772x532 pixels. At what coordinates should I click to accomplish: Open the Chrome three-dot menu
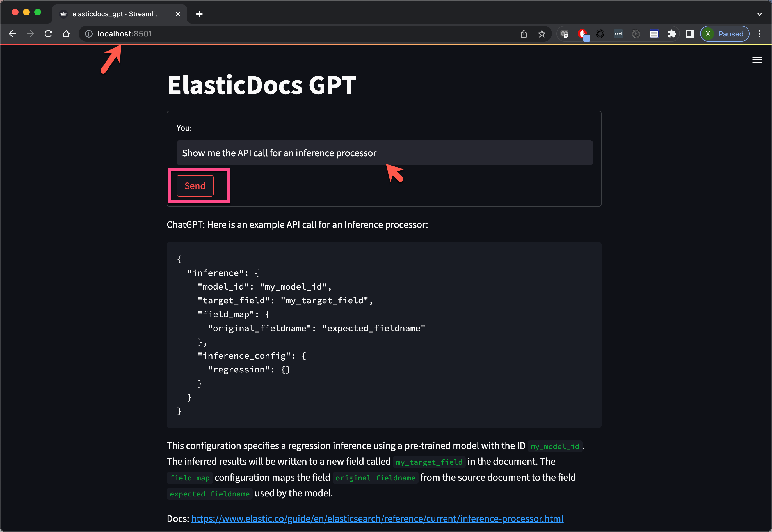pyautogui.click(x=760, y=34)
